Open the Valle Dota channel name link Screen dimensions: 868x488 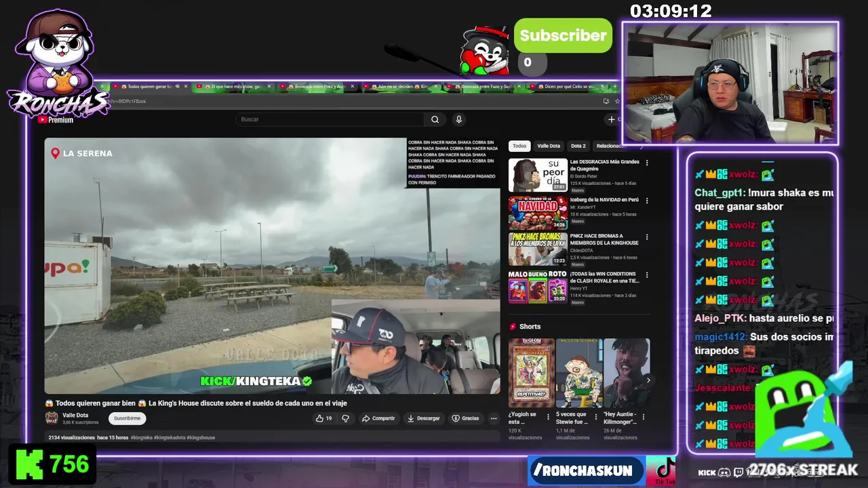tap(75, 415)
